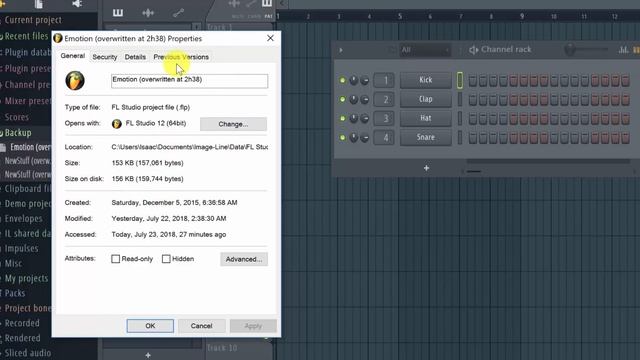640x360 pixels.
Task: Expand My projects folder
Action: tap(26, 278)
